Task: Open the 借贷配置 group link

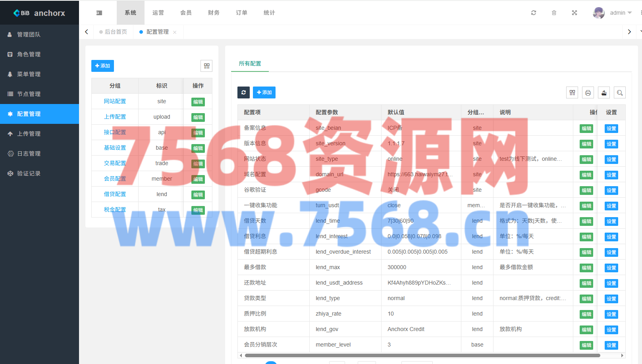Action: (115, 194)
